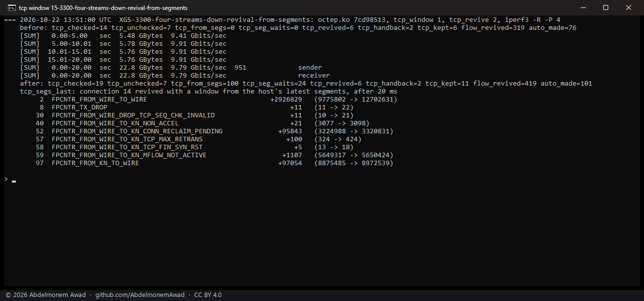This screenshot has width=644, height=301.
Task: Click the counter name "FPCNTR_FROM_KN_TO_WIRE"
Action: [95, 163]
